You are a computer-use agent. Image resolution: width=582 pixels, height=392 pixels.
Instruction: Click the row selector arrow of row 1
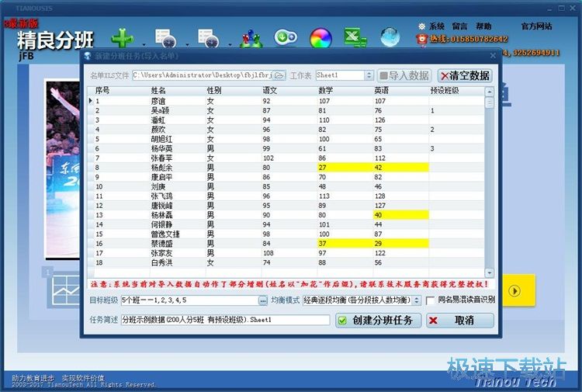91,101
